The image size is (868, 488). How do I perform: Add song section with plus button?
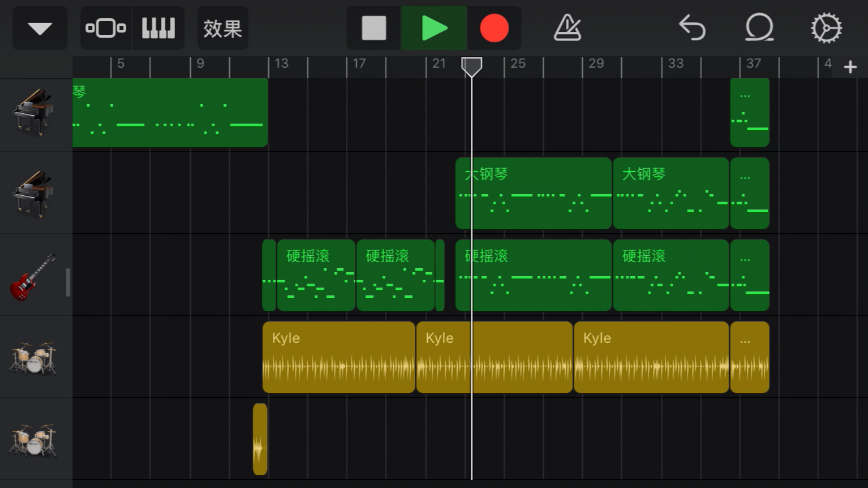pyautogui.click(x=850, y=67)
